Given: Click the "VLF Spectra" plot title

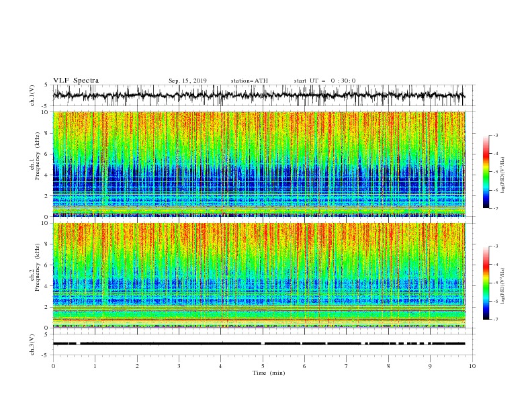Looking at the screenshot, I should pyautogui.click(x=76, y=81).
